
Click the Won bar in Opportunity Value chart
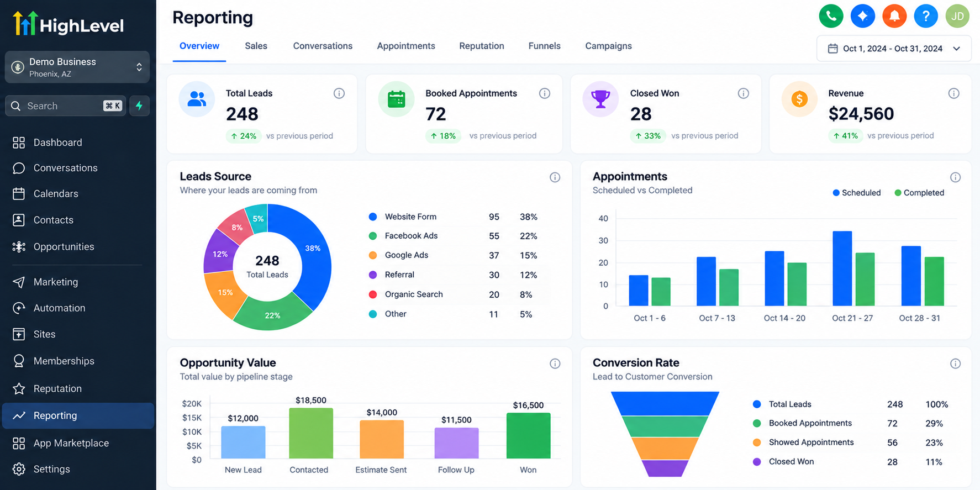tap(528, 435)
